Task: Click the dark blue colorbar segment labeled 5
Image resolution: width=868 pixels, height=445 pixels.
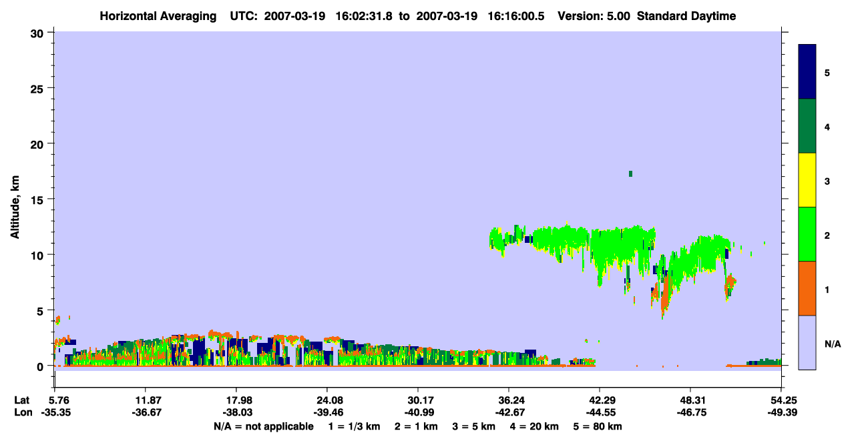Action: click(807, 72)
